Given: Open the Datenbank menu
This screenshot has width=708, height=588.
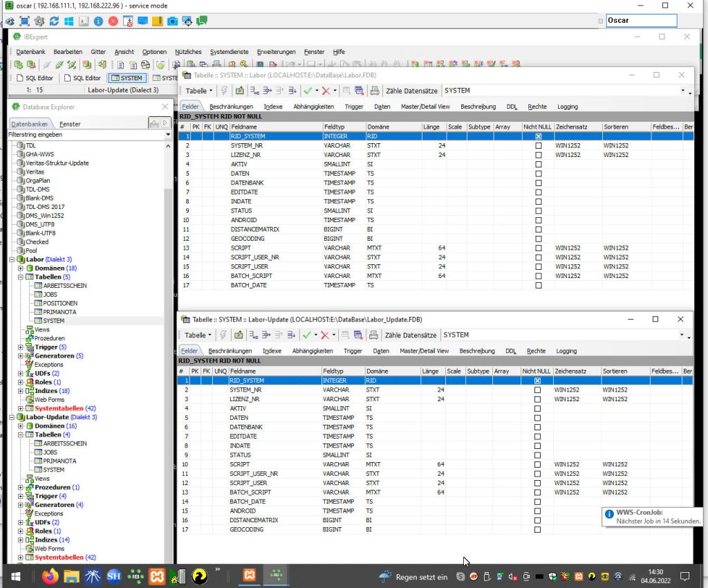Looking at the screenshot, I should coord(30,52).
